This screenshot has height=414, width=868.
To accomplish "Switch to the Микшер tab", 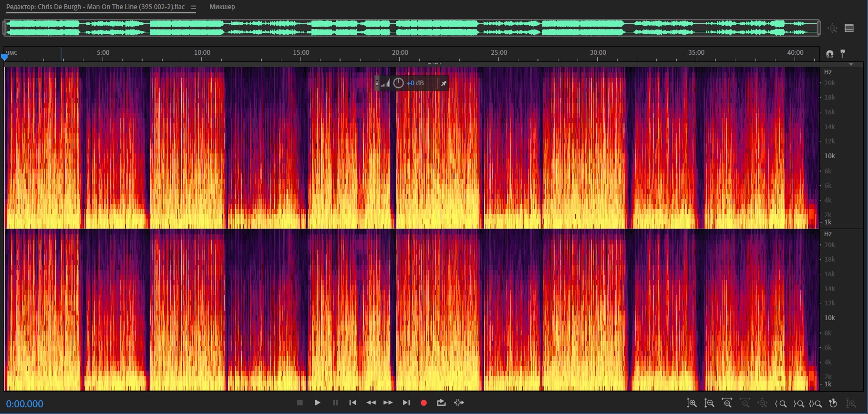I will [x=222, y=7].
